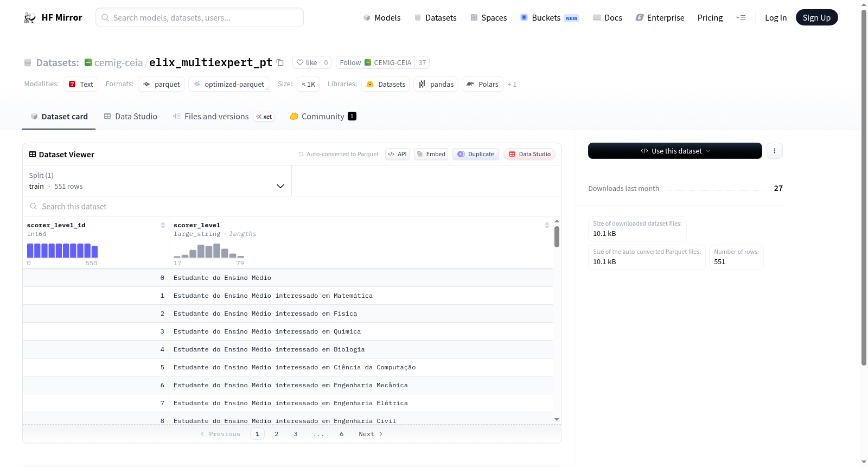Visit the Pricing page
Image resolution: width=868 pixels, height=467 pixels.
tap(710, 18)
